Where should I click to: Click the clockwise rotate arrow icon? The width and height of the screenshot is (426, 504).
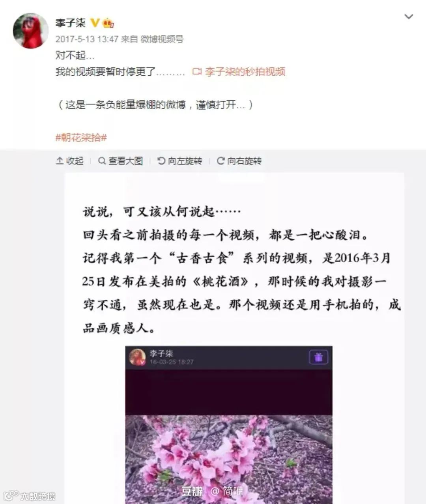point(220,161)
